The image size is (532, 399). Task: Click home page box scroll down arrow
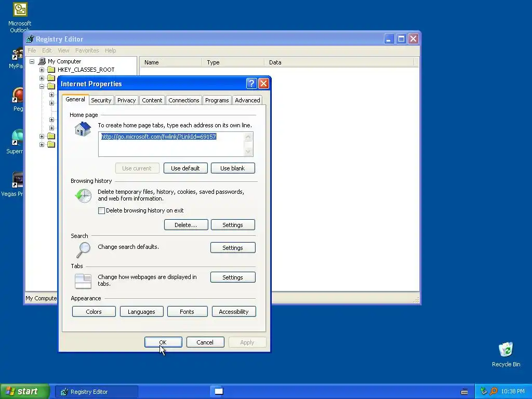click(248, 152)
